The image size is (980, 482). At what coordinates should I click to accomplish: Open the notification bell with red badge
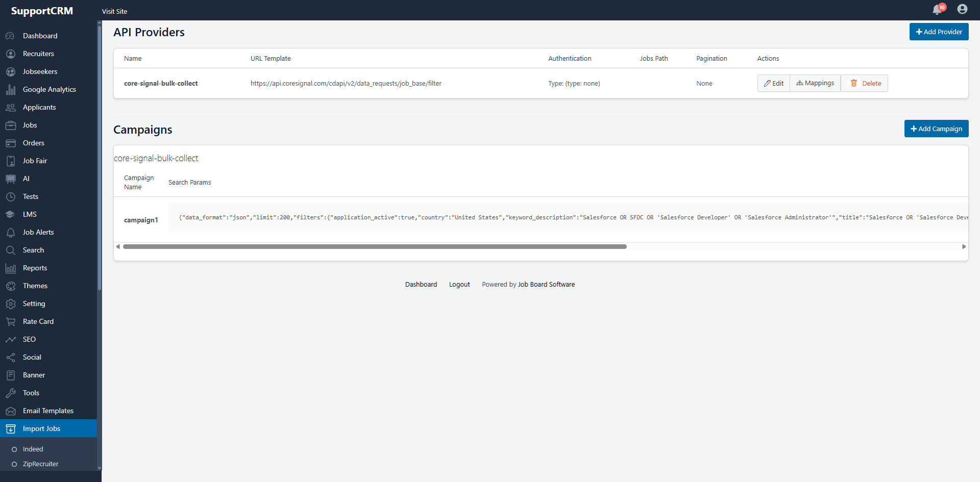tap(938, 9)
